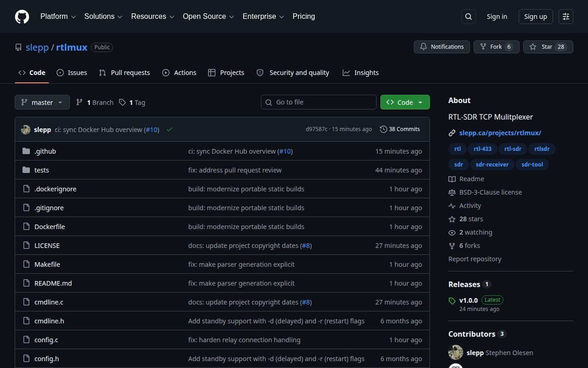588x368 pixels.
Task: Click the config.h file icon
Action: click(26, 359)
